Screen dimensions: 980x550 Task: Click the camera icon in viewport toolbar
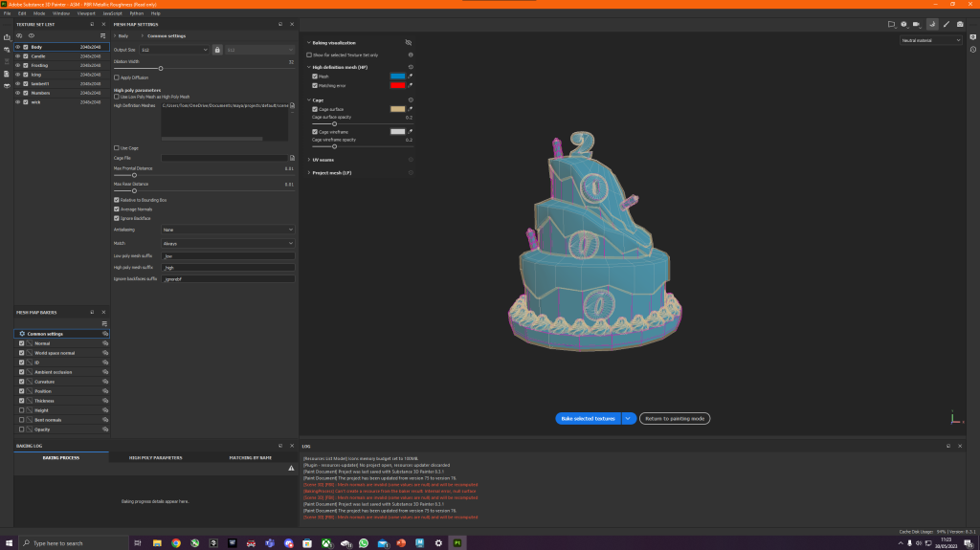click(x=960, y=24)
